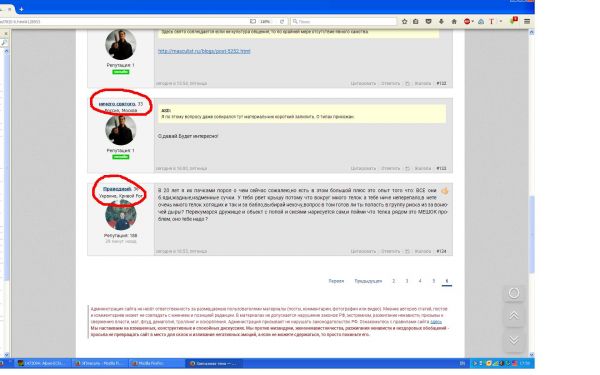Go to page 2 of thread
The image size is (600, 375).
(393, 281)
